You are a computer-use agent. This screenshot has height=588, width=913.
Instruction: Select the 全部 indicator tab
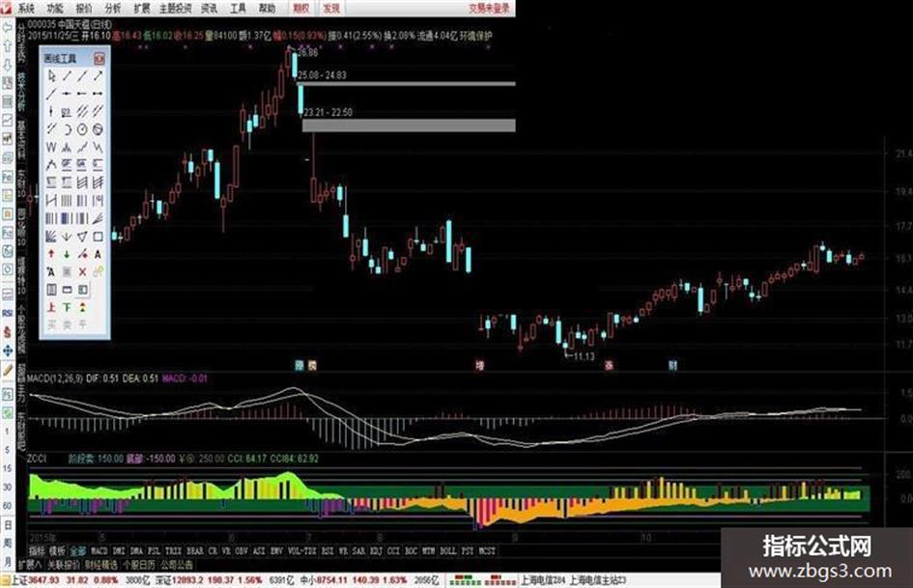[x=77, y=550]
